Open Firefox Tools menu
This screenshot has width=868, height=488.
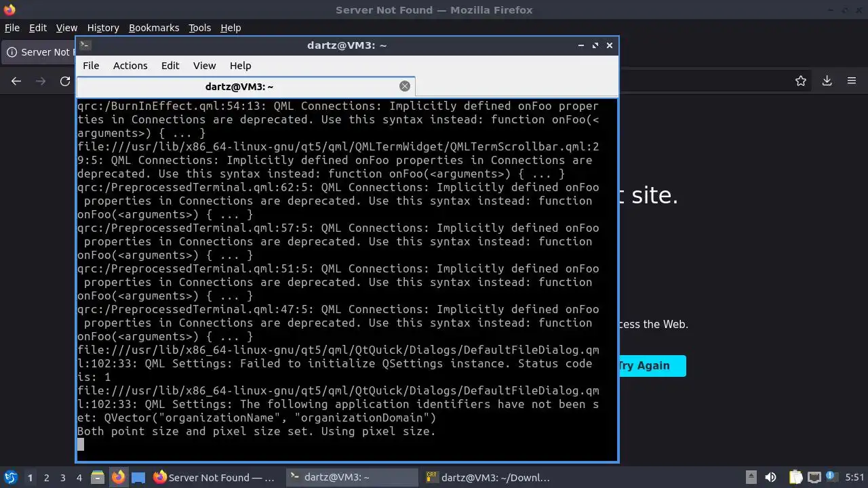coord(200,28)
